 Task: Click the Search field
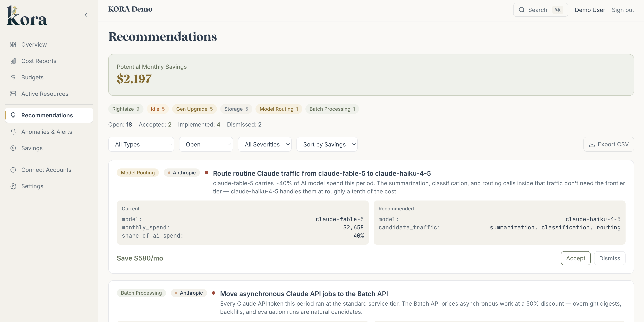pyautogui.click(x=541, y=10)
